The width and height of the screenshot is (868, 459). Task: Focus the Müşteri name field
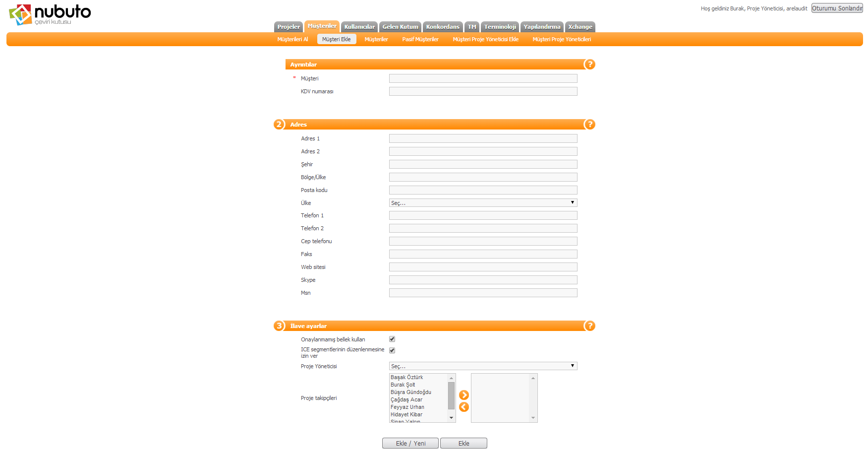[483, 78]
